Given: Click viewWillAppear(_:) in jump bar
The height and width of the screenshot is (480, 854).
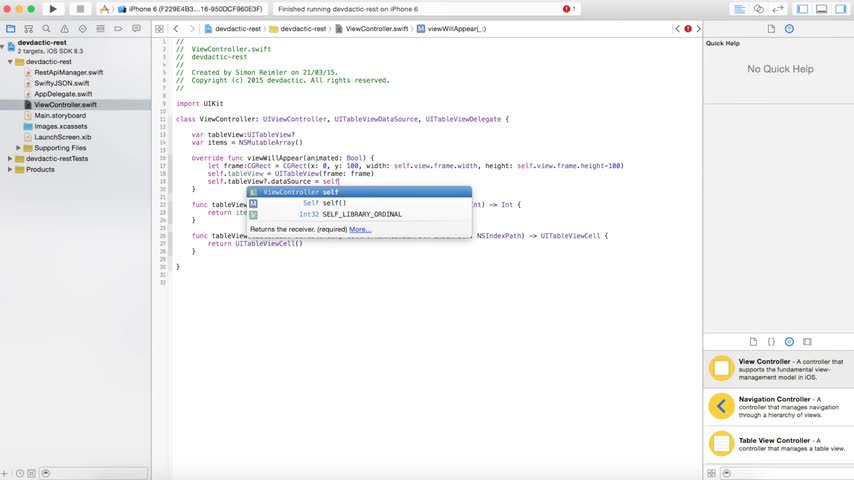Looking at the screenshot, I should [x=452, y=29].
